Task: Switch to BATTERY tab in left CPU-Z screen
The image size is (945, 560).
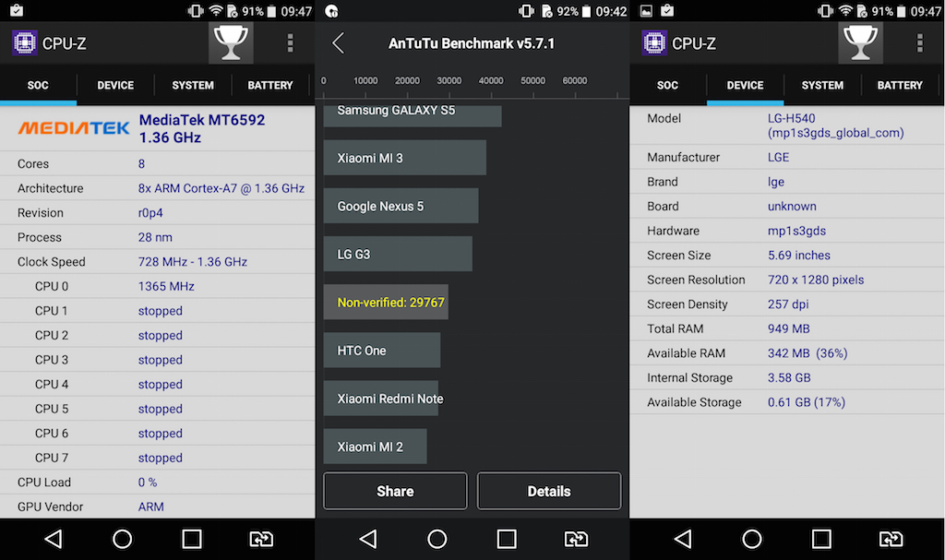Action: click(270, 85)
